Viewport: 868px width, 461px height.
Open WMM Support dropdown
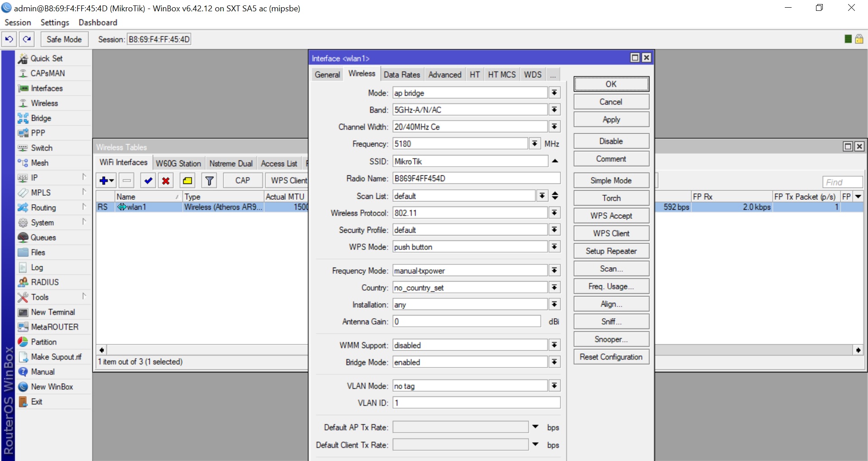[554, 345]
